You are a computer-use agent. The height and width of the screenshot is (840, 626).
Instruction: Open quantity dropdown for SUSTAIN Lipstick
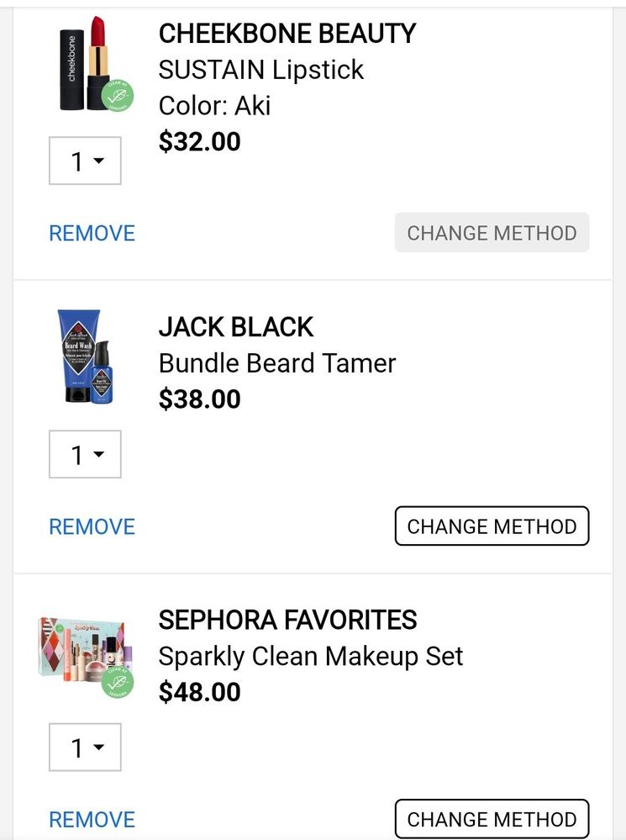coord(85,161)
